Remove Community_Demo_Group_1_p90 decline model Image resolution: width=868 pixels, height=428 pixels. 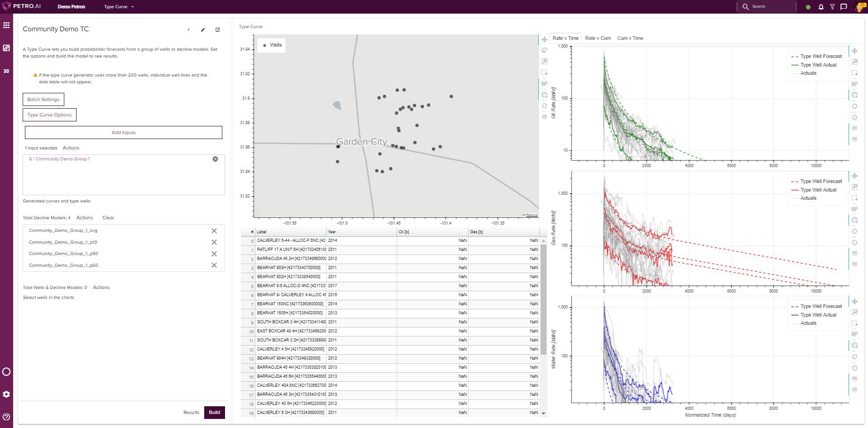(x=214, y=254)
